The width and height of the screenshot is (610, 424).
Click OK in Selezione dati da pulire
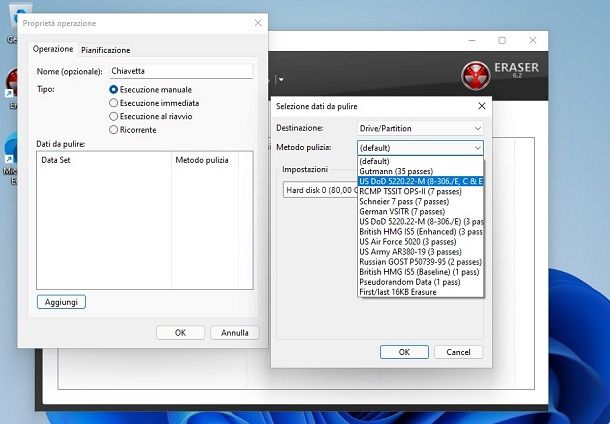coord(404,352)
